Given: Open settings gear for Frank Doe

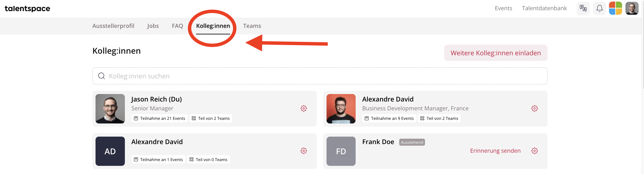Looking at the screenshot, I should coord(534,151).
